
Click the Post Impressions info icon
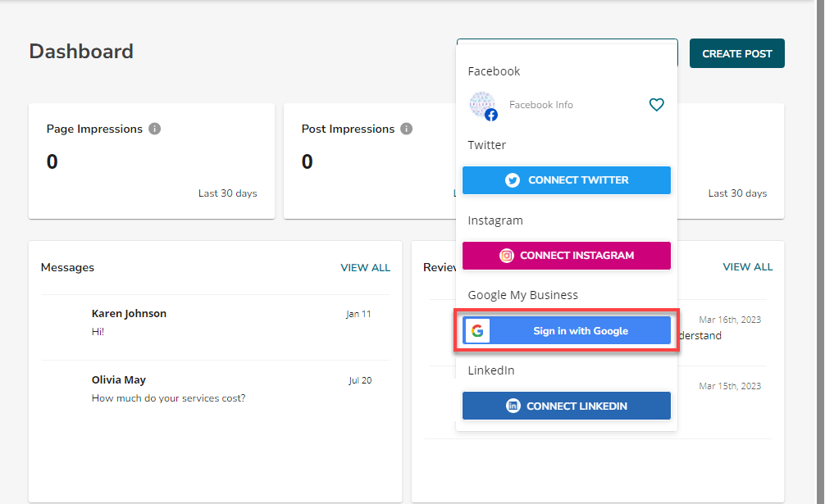click(406, 129)
